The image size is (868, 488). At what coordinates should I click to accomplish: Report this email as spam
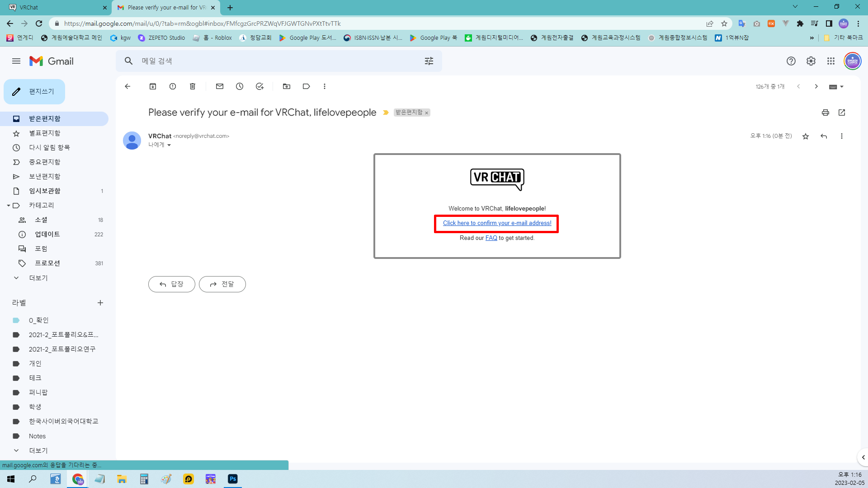click(173, 86)
